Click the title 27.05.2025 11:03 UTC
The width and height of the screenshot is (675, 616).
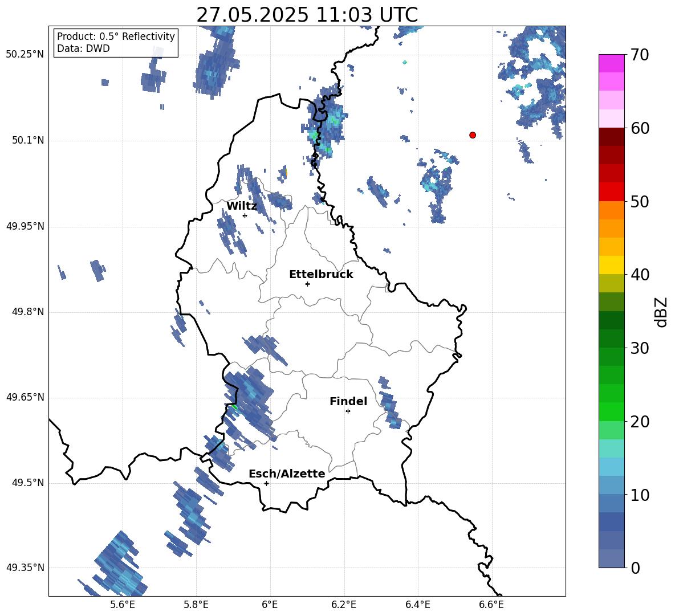307,15
